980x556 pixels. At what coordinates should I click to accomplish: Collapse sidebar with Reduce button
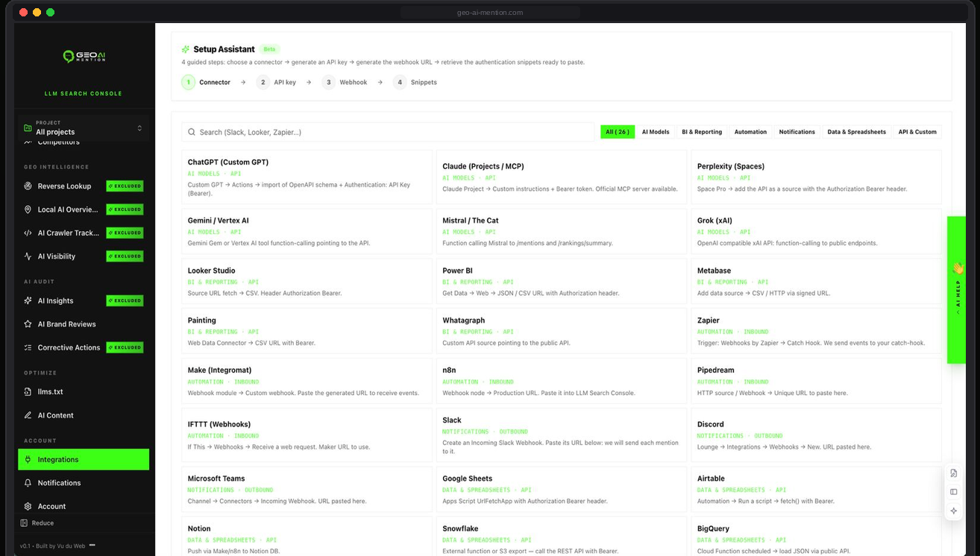pyautogui.click(x=37, y=523)
